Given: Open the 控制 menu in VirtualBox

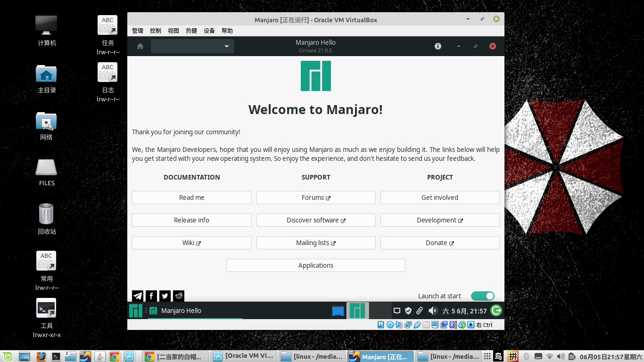Looking at the screenshot, I should [x=156, y=31].
